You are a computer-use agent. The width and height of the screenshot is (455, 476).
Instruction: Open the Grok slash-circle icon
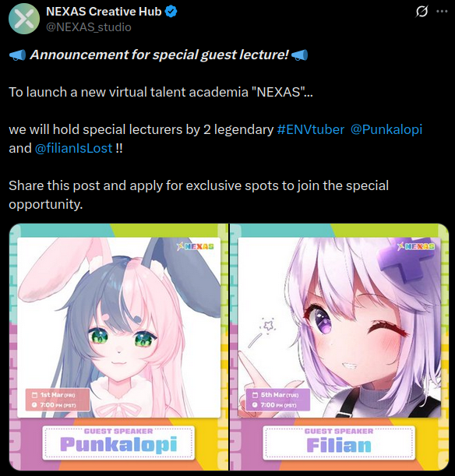(421, 12)
